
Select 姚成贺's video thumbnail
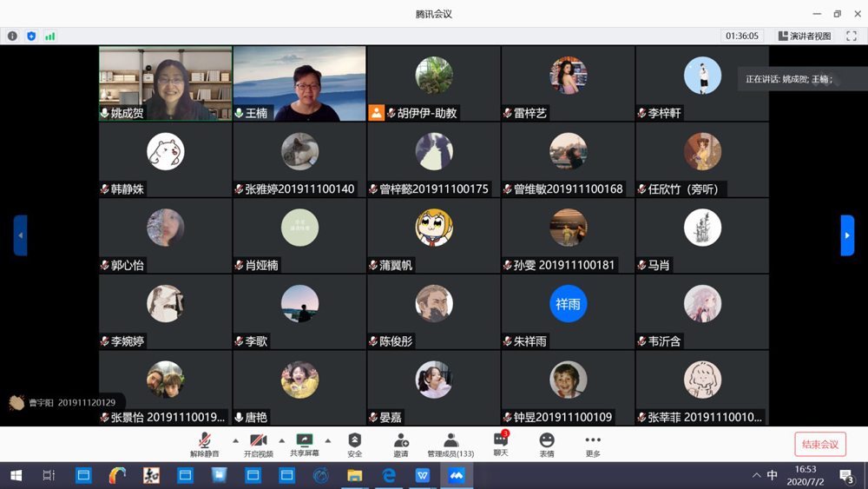tap(166, 83)
